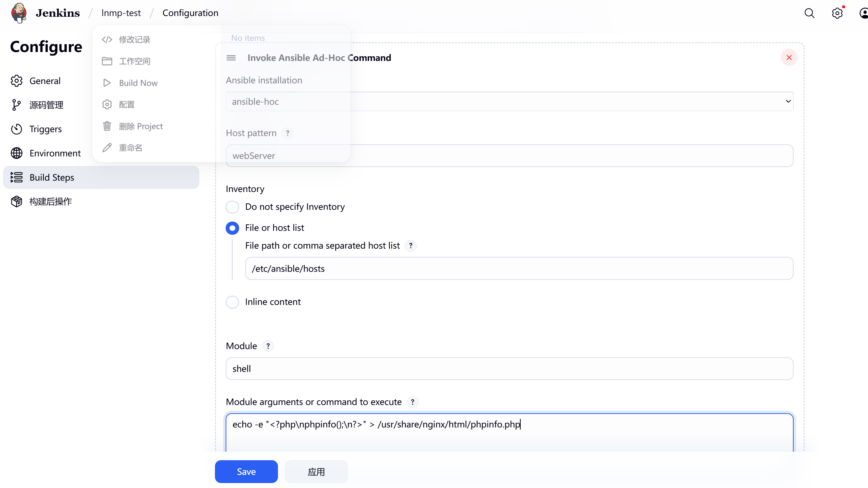Remove the Ansible Ad-Hoc build step
Image resolution: width=868 pixels, height=488 pixels.
[x=789, y=57]
